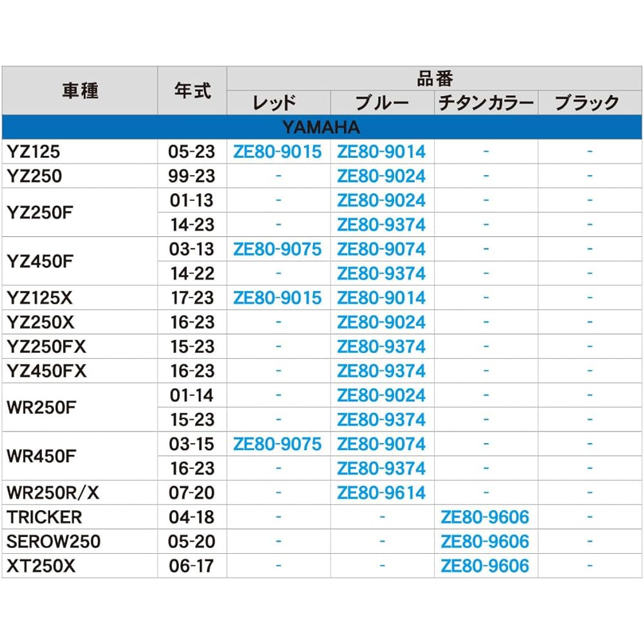Open ZE80-9374 in the WR250F 15-23 row
The image size is (644, 644).
(381, 419)
